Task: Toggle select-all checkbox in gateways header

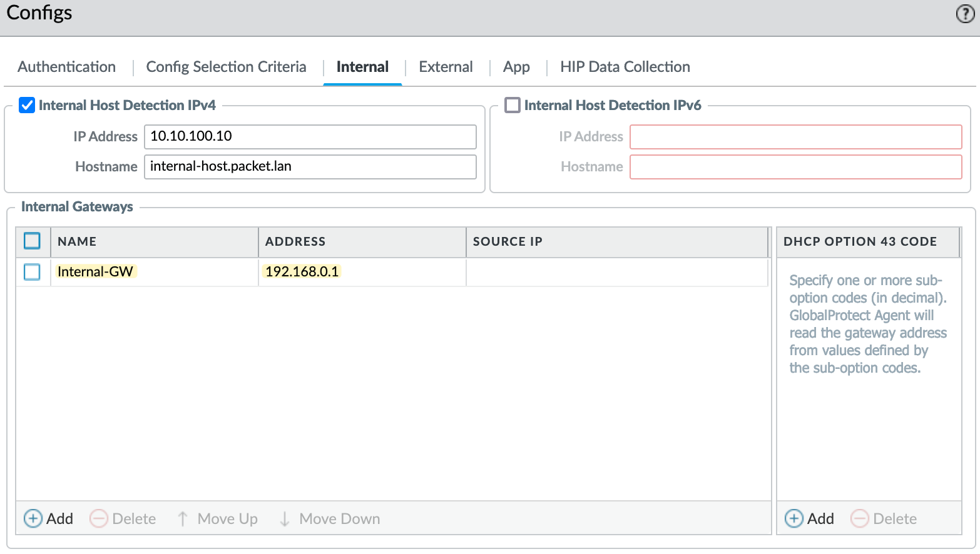Action: [32, 241]
